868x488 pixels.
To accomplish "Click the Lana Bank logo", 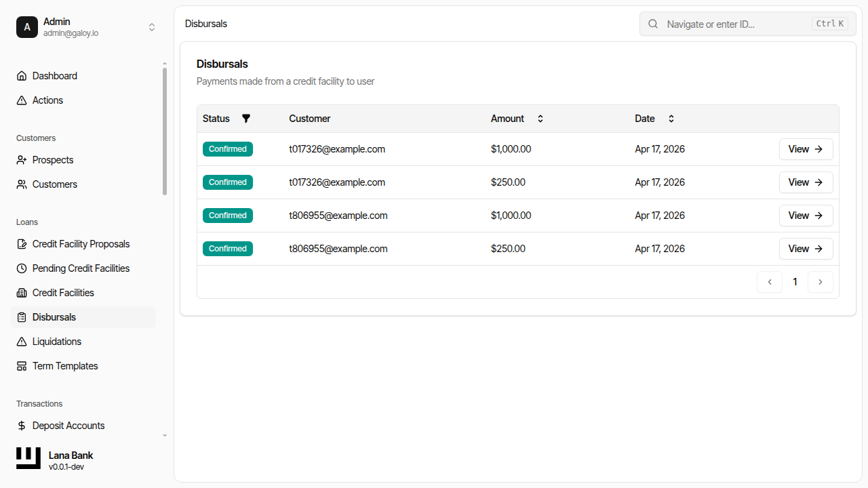I will pos(28,459).
